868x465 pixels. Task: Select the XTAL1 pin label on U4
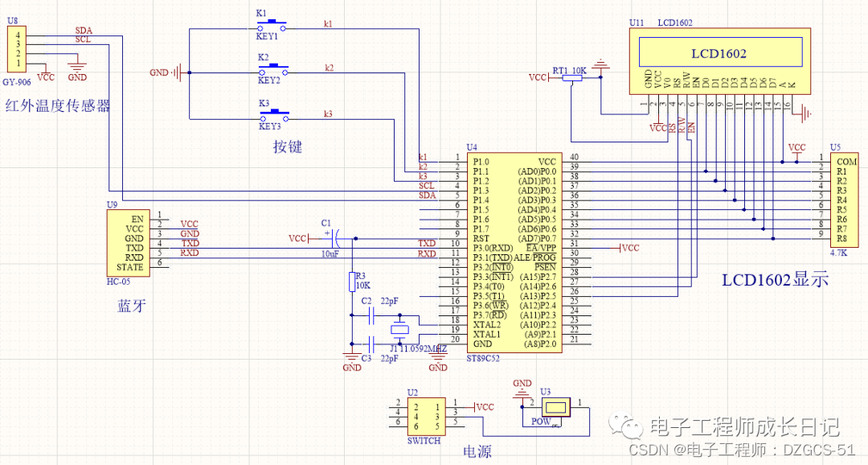point(486,334)
